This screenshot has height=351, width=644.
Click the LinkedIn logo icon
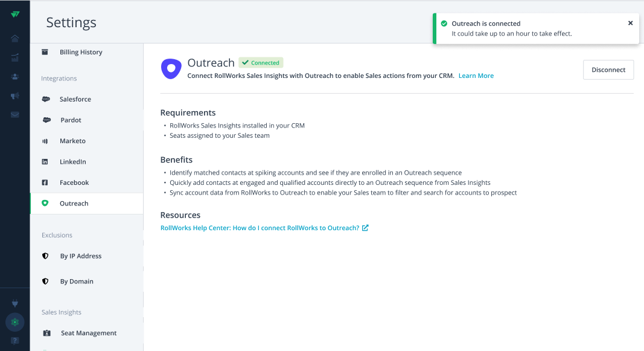click(45, 161)
